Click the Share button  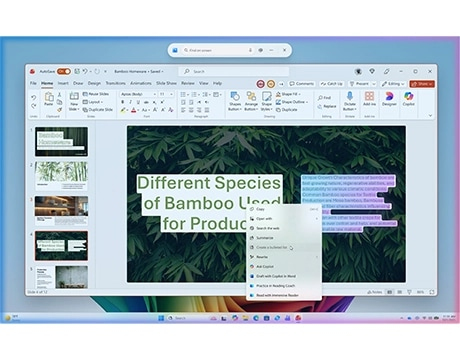point(422,84)
